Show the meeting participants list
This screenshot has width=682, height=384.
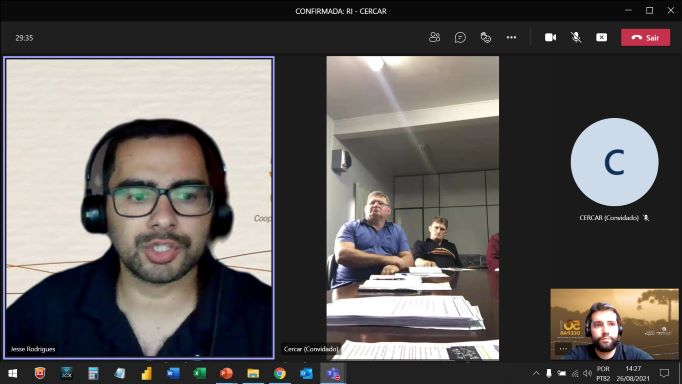434,37
